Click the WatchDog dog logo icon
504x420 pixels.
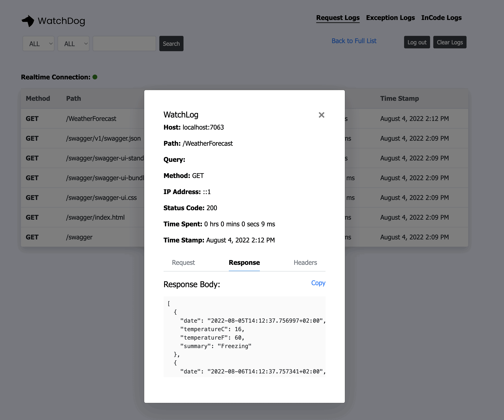point(28,21)
